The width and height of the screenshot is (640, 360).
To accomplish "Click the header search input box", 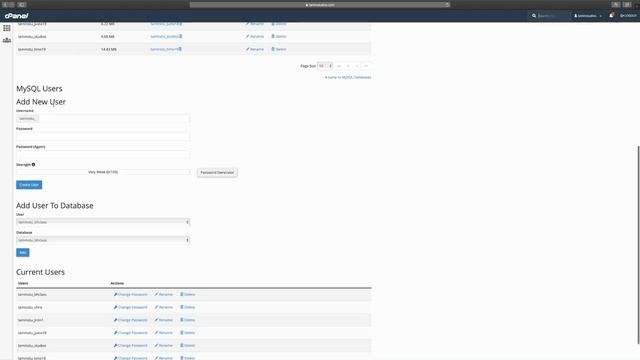I will click(553, 16).
